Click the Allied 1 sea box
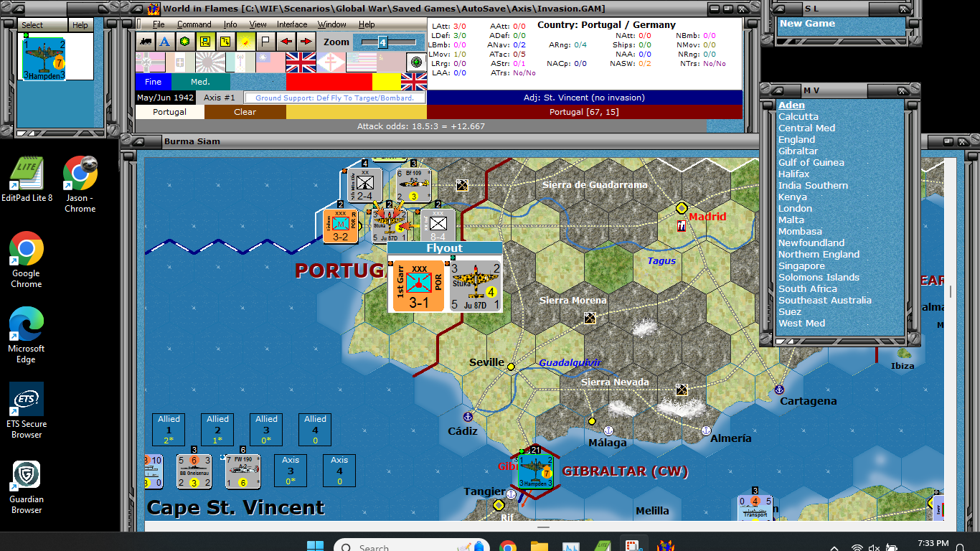The width and height of the screenshot is (980, 551). click(x=169, y=429)
